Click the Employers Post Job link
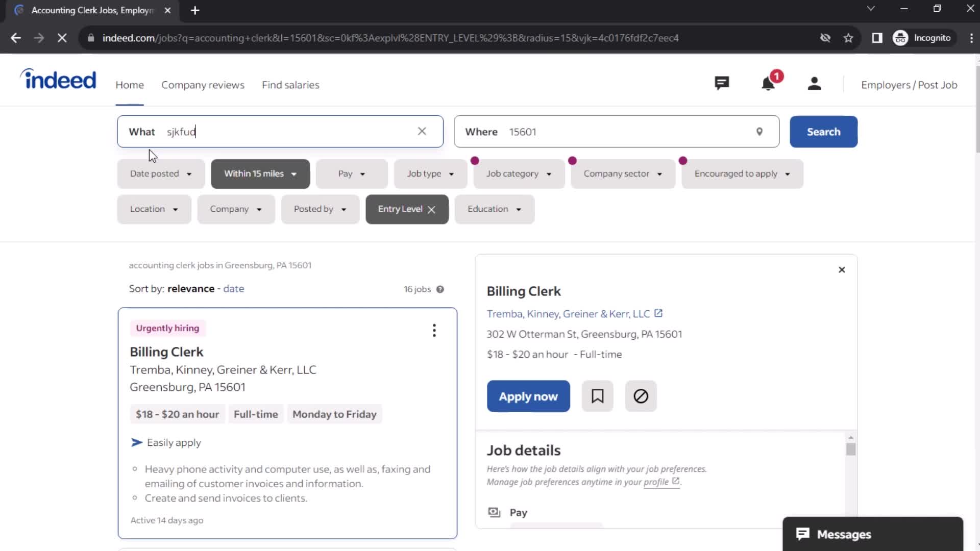The width and height of the screenshot is (980, 551). pyautogui.click(x=910, y=85)
